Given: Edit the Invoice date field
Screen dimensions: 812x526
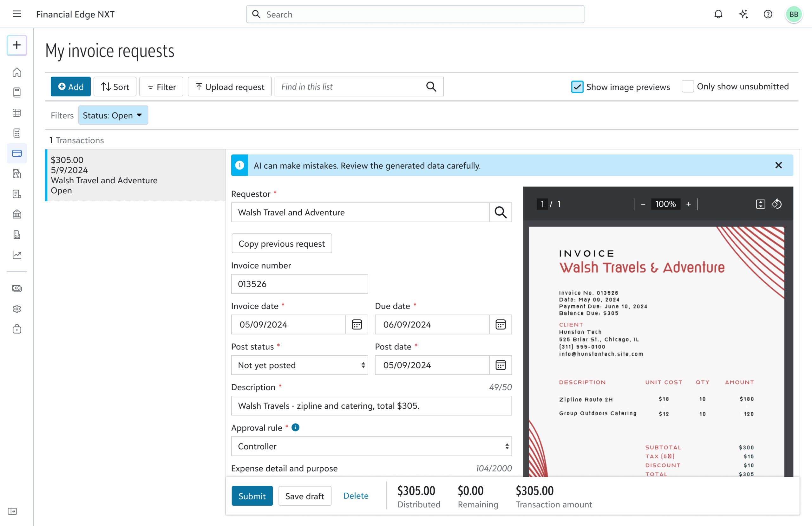Looking at the screenshot, I should click(289, 324).
